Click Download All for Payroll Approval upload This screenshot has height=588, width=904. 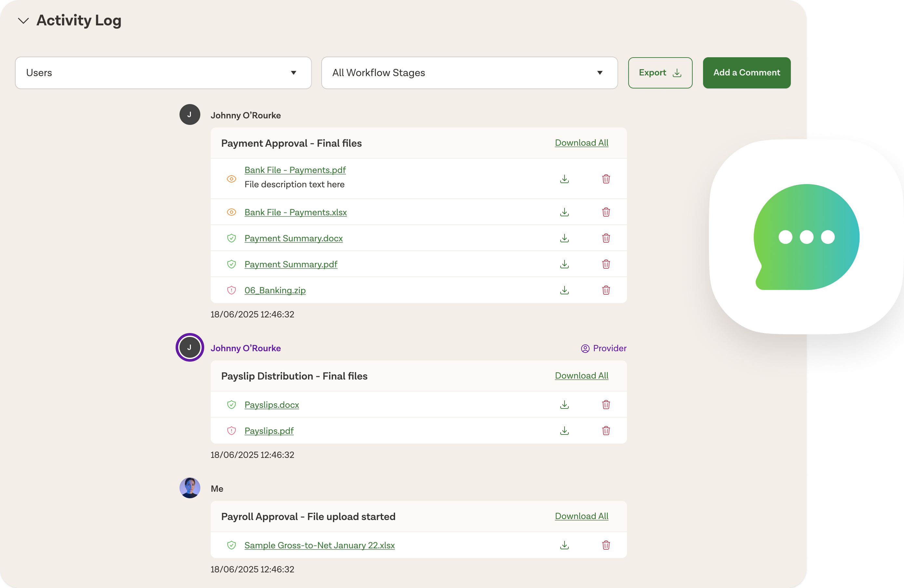click(581, 516)
